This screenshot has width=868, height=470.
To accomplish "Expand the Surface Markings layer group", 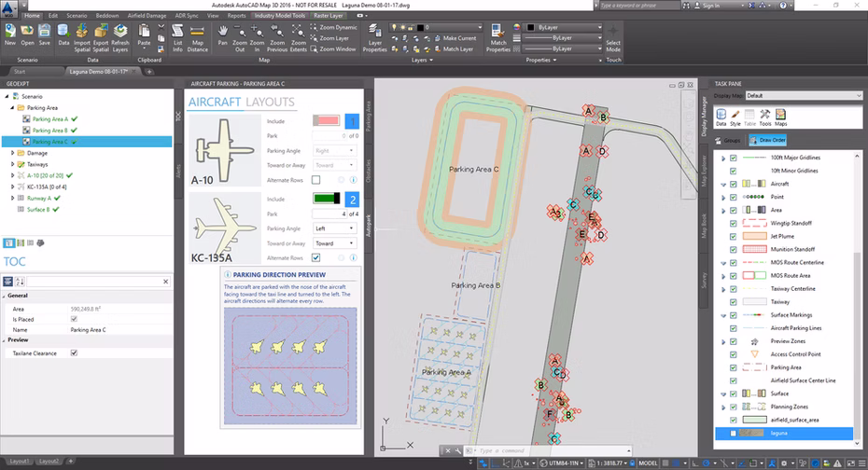I will tap(723, 315).
